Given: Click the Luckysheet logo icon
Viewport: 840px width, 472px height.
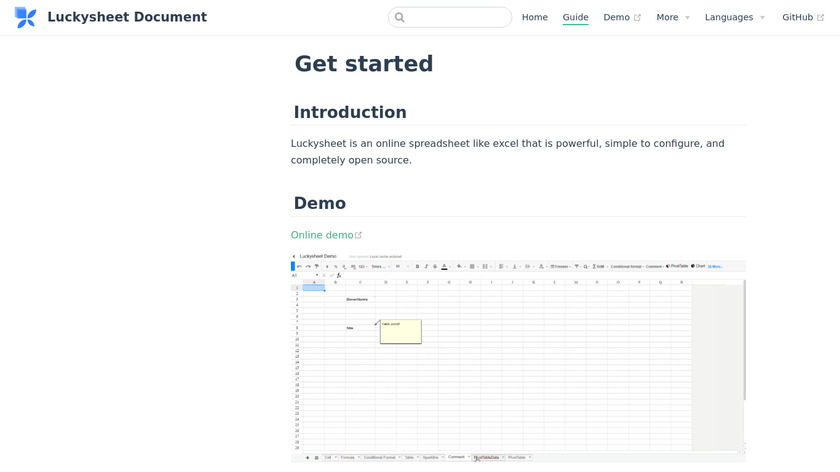Looking at the screenshot, I should pos(25,17).
